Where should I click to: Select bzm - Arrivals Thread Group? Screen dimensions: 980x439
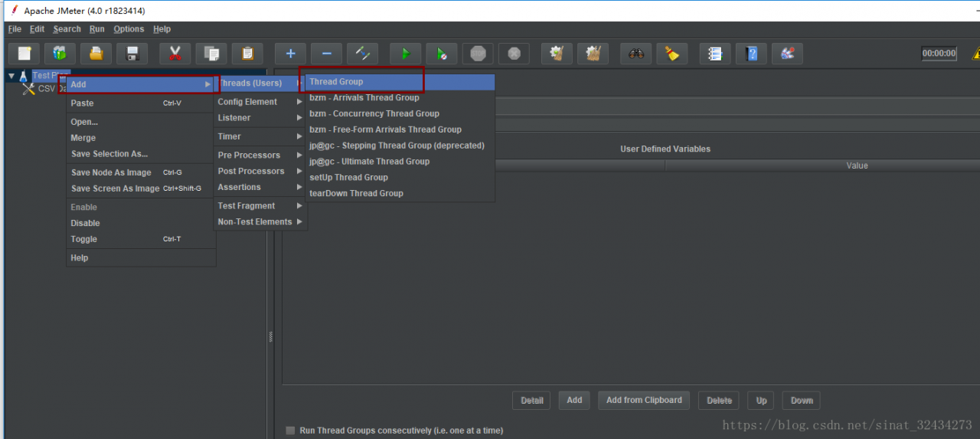(x=400, y=97)
